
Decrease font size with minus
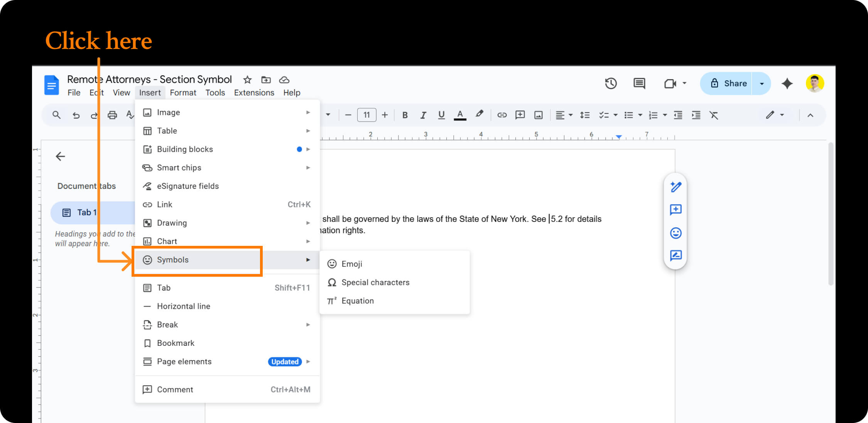348,115
